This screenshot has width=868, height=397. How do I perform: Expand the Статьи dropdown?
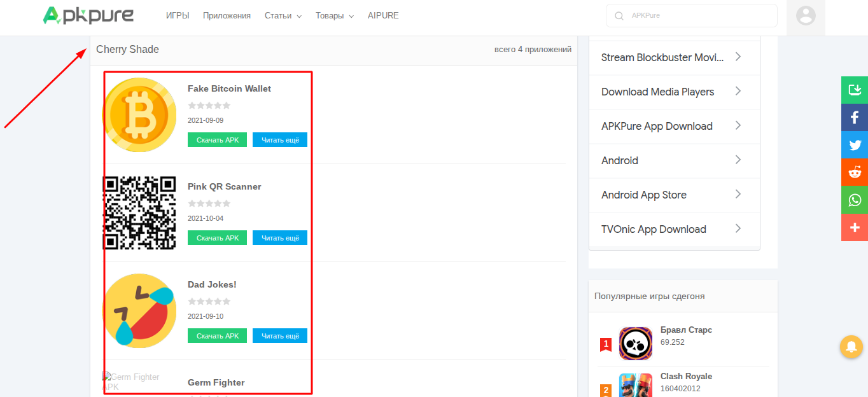pyautogui.click(x=283, y=16)
